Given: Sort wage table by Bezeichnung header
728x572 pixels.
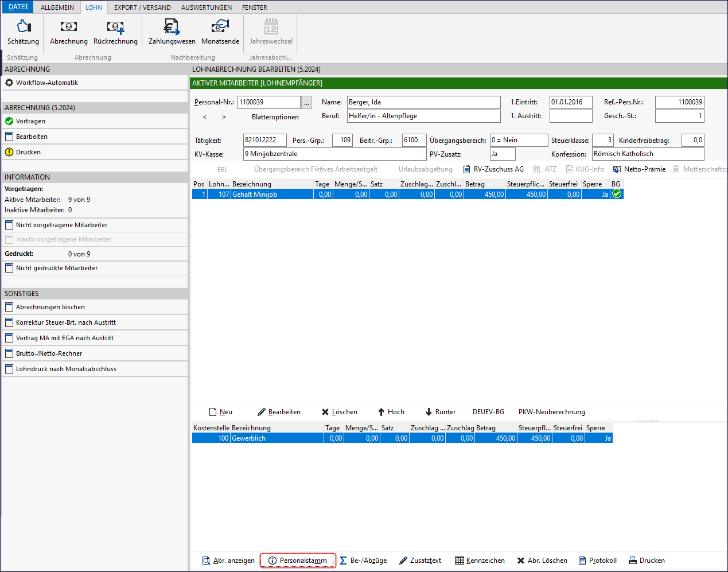Looking at the screenshot, I should (272, 184).
